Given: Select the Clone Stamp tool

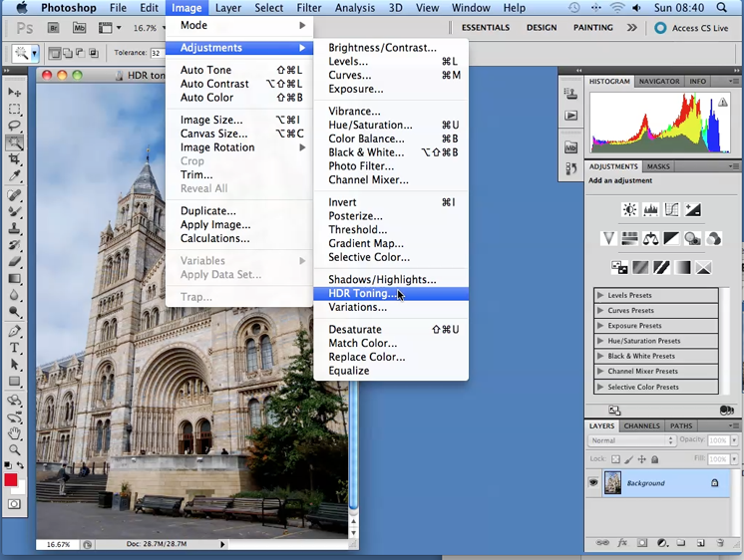Looking at the screenshot, I should (x=14, y=228).
